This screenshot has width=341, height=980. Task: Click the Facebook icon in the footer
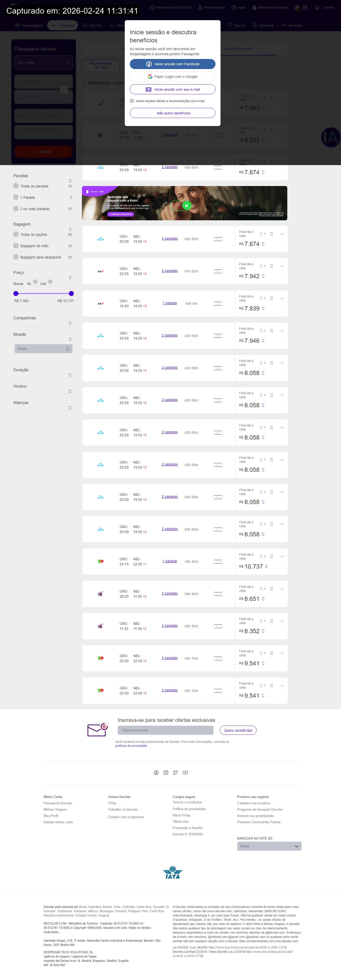(156, 772)
